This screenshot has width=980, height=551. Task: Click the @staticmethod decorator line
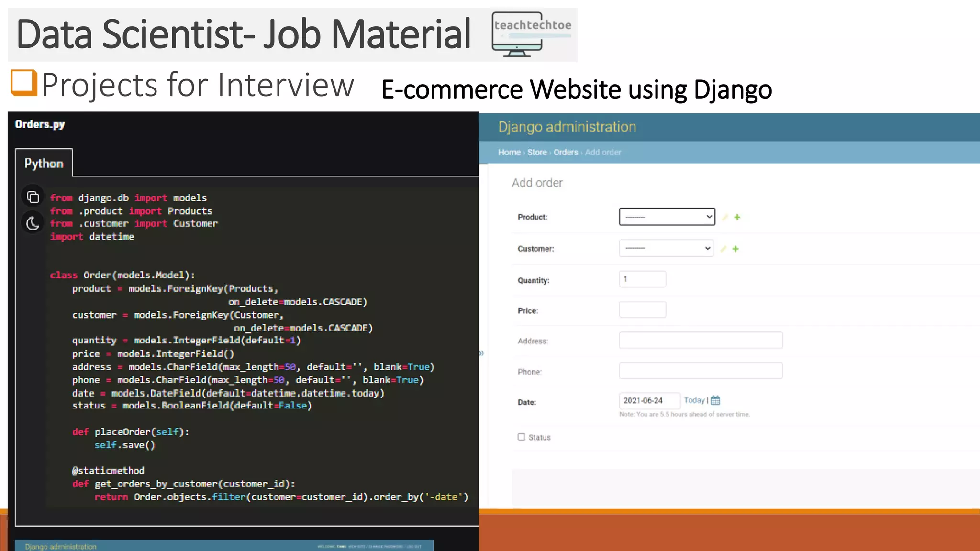(108, 471)
